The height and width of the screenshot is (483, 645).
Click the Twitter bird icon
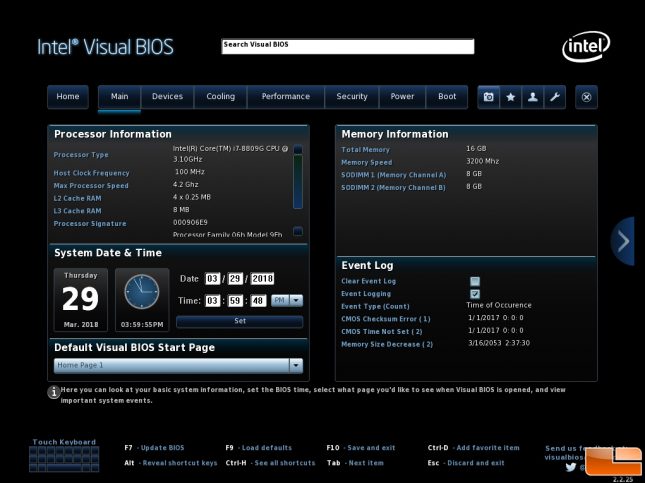tap(571, 467)
